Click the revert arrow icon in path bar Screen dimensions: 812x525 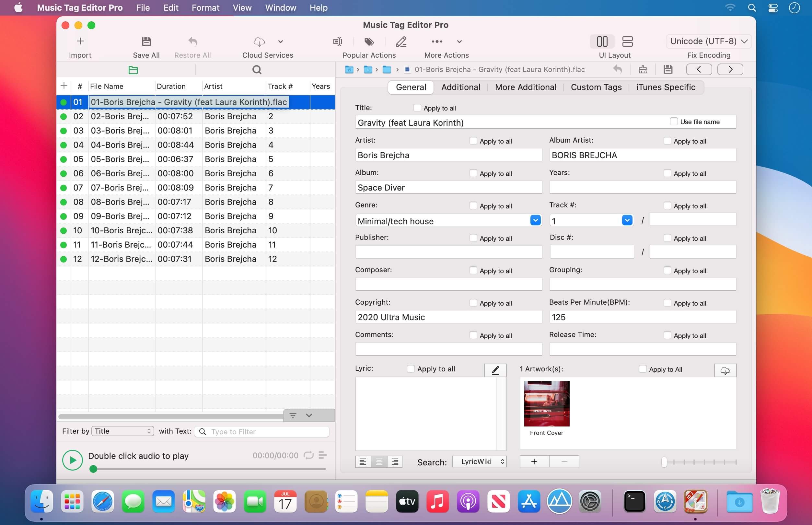tap(618, 70)
